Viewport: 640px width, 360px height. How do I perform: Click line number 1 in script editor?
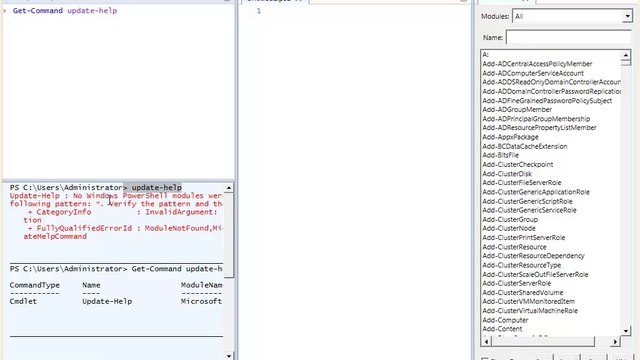tap(258, 11)
